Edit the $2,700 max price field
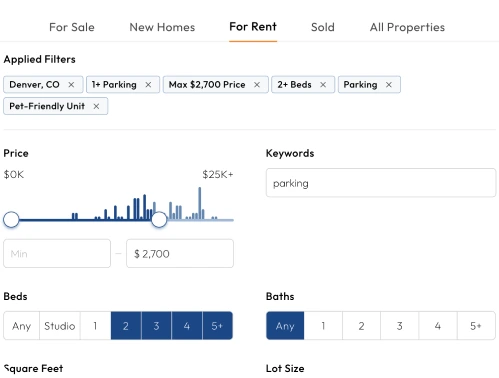This screenshot has height=378, width=499. pyautogui.click(x=180, y=253)
